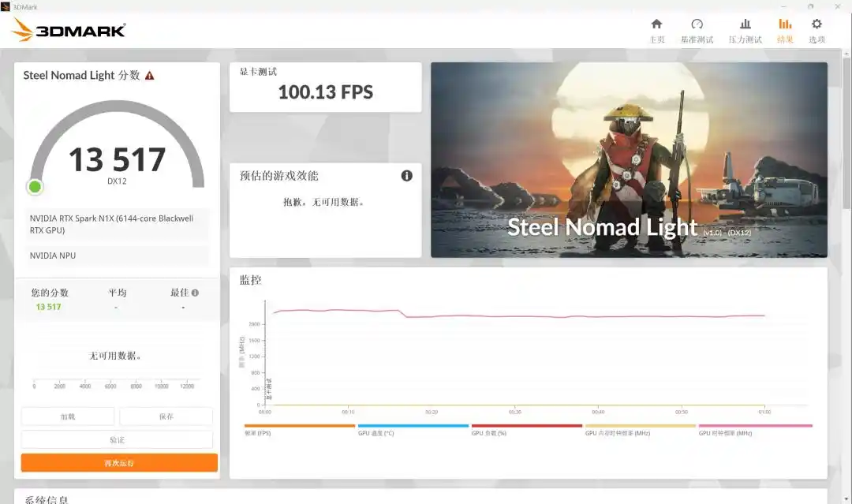The height and width of the screenshot is (504, 852).
Task: Click the 监控 monitoring heading
Action: pos(251,280)
